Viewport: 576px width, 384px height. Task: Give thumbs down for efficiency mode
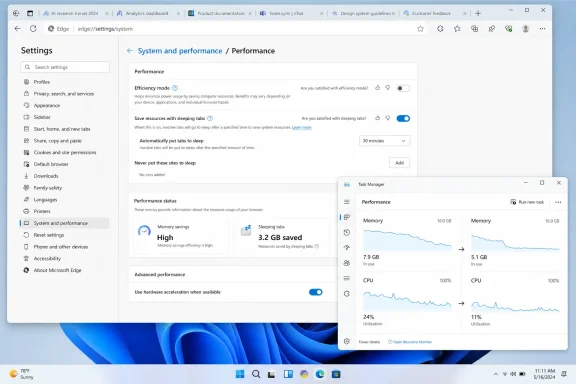(x=388, y=88)
